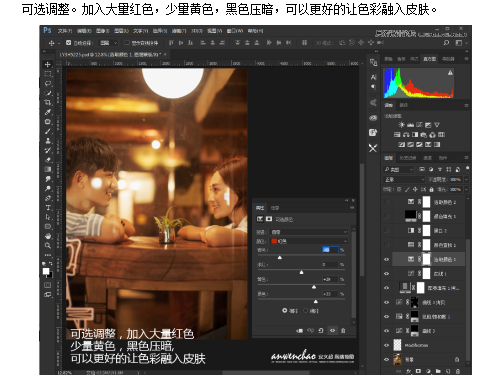Viewport: 490px width, 375px height.
Task: Select the Brush tool
Action: pyautogui.click(x=48, y=131)
